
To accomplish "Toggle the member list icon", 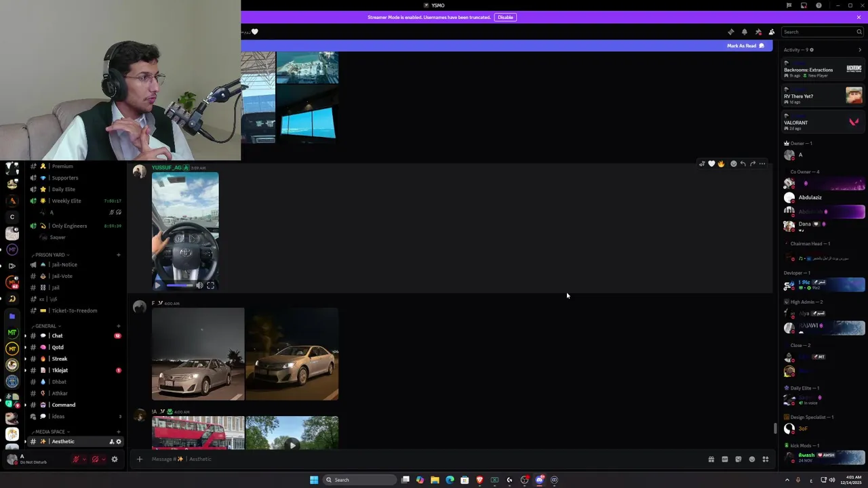I will [772, 32].
